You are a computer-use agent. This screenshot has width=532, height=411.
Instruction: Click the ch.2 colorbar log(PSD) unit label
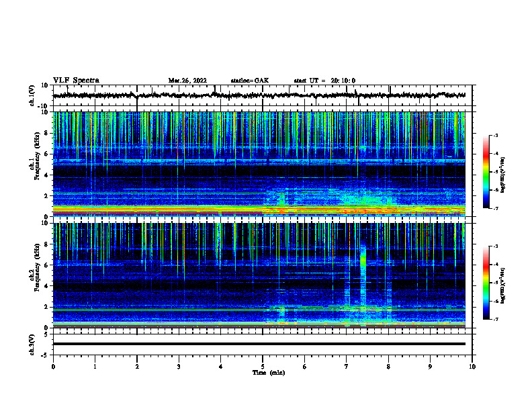[x=503, y=285]
